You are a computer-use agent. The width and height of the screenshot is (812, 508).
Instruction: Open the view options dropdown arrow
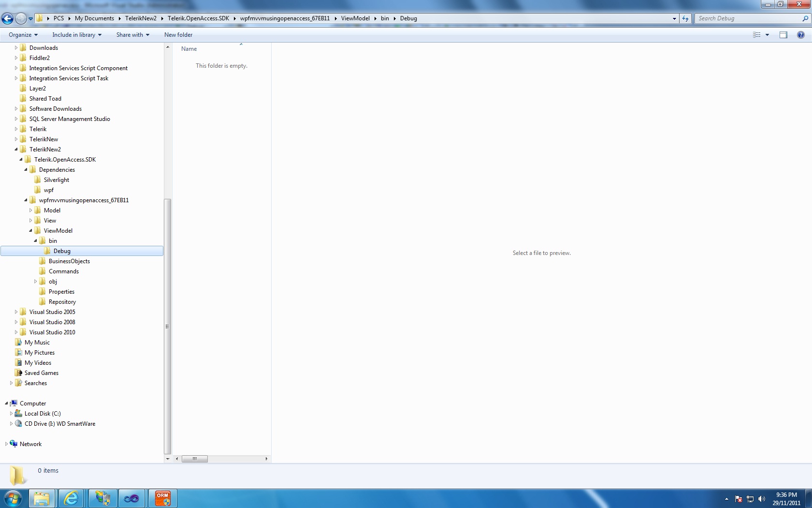click(767, 35)
